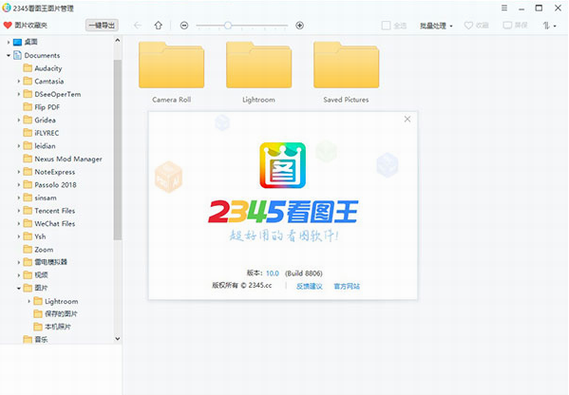The width and height of the screenshot is (569, 395).
Task: Open the 批量处理 batch processing dropdown
Action: click(x=436, y=26)
